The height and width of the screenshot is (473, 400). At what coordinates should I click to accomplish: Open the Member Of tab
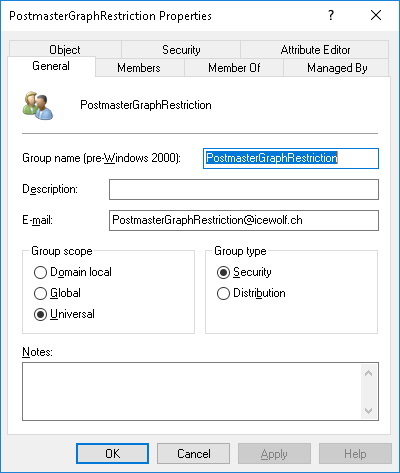(234, 68)
